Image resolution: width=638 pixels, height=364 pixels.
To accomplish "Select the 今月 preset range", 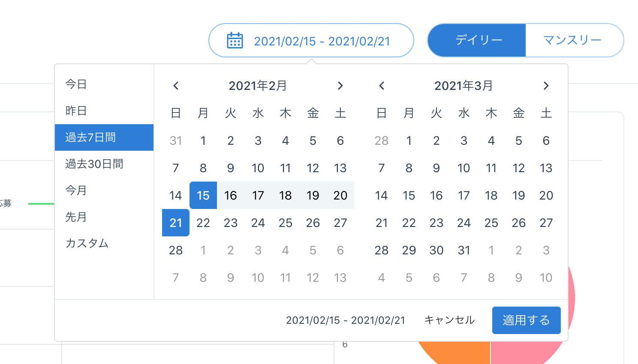I will pyautogui.click(x=76, y=191).
